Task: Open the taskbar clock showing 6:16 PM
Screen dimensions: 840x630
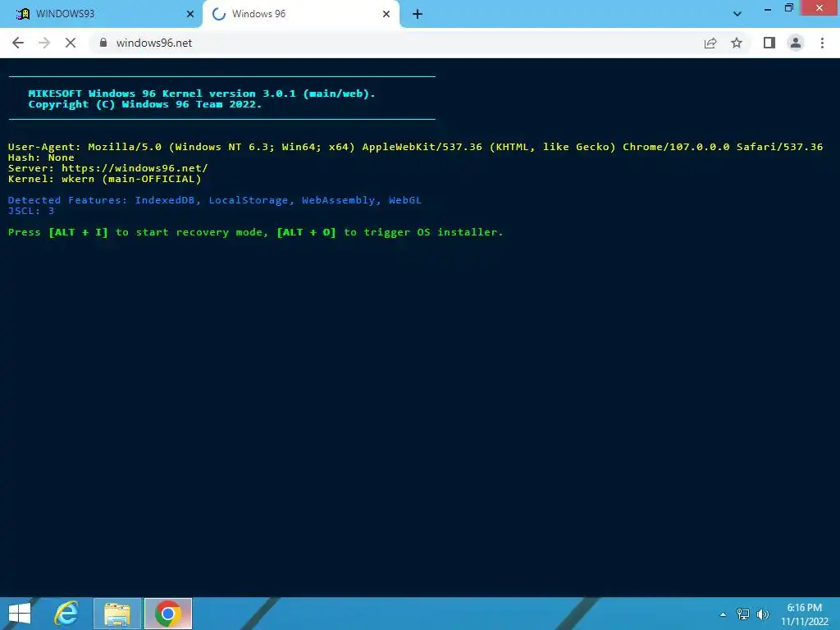Action: click(x=805, y=614)
